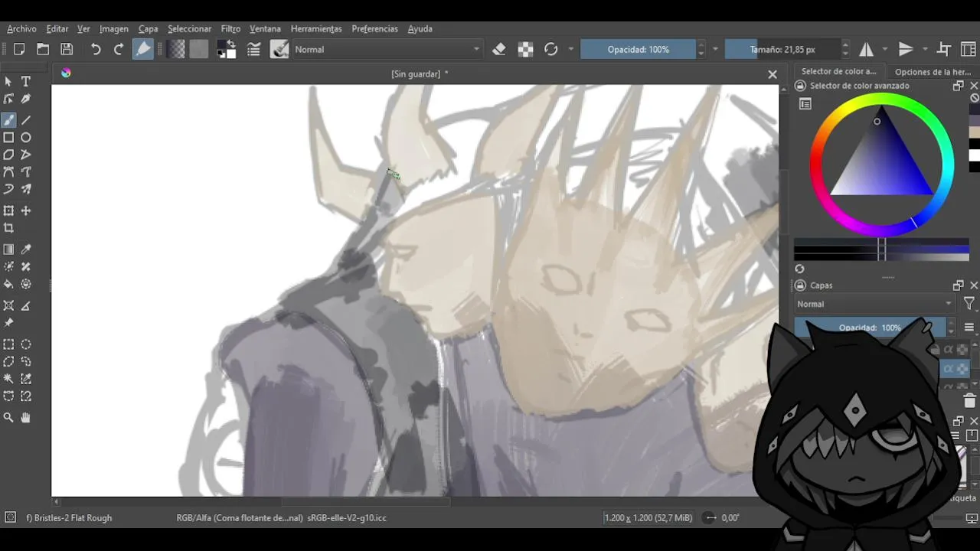Viewport: 980px width, 551px height.
Task: Expand the horizontal mirror options arrow
Action: 884,49
